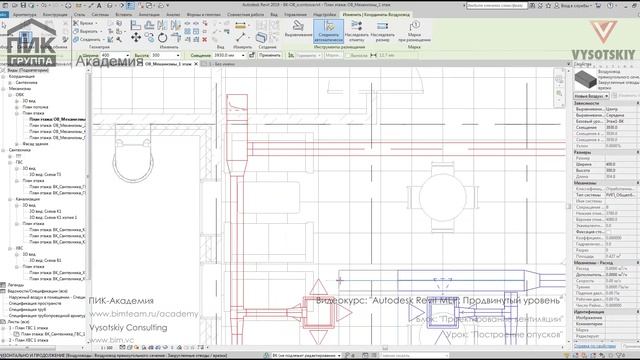Close the ОВ_Механизмы_1 этаж view tab

point(196,64)
